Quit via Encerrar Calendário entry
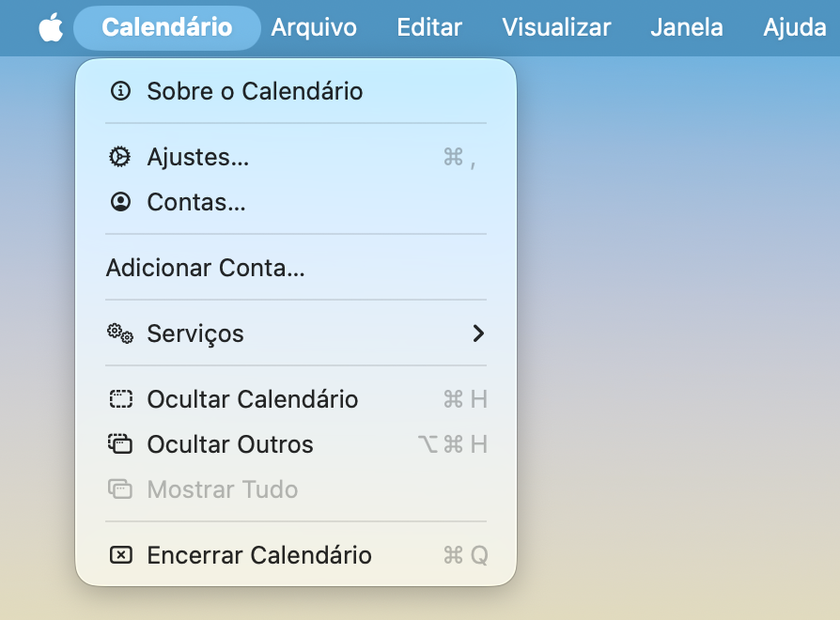 coord(259,555)
